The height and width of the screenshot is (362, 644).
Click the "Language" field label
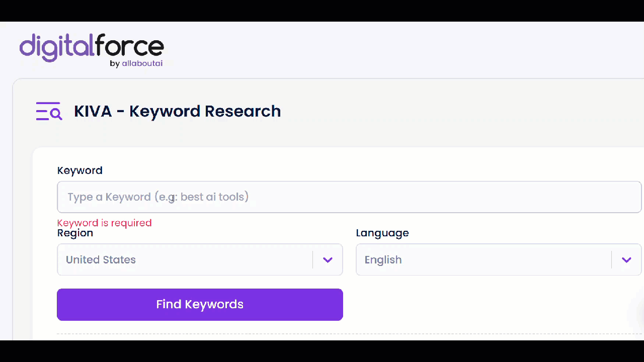tap(382, 233)
